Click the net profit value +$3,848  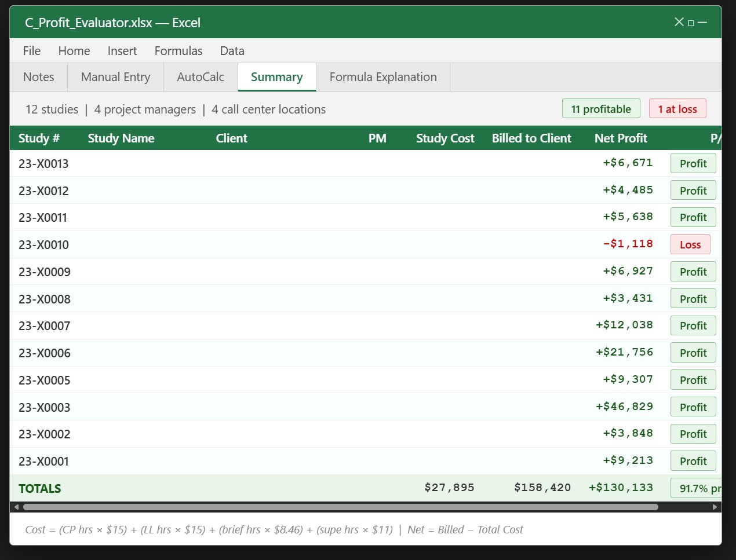(628, 433)
